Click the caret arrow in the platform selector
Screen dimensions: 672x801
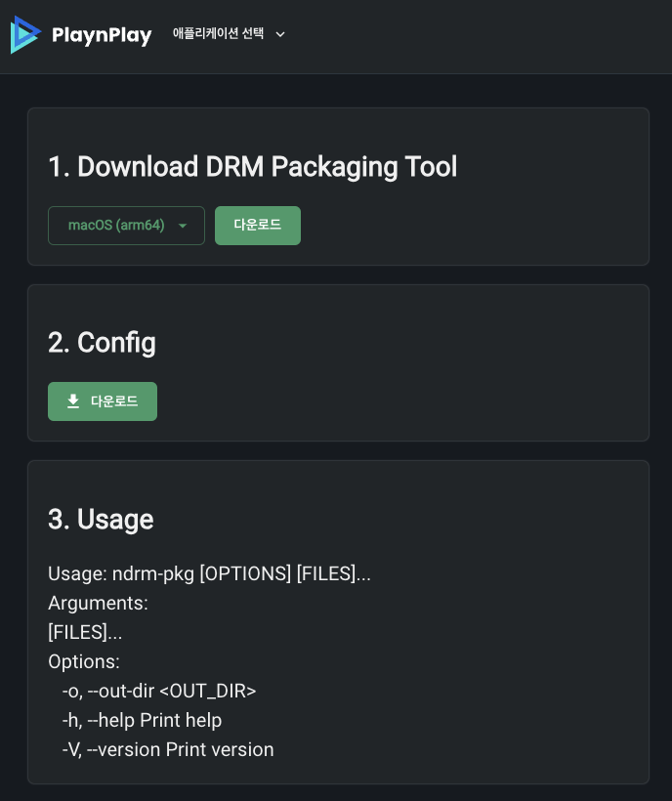(183, 226)
